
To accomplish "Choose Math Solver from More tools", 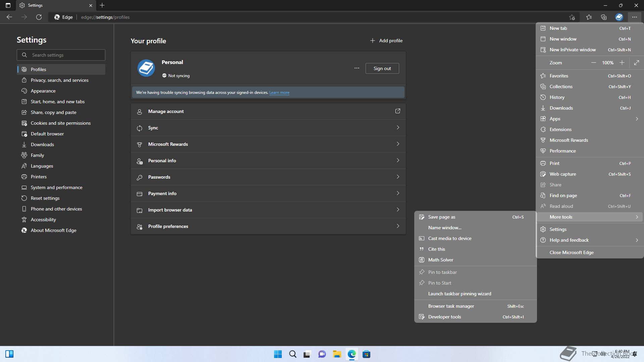I will point(476,260).
